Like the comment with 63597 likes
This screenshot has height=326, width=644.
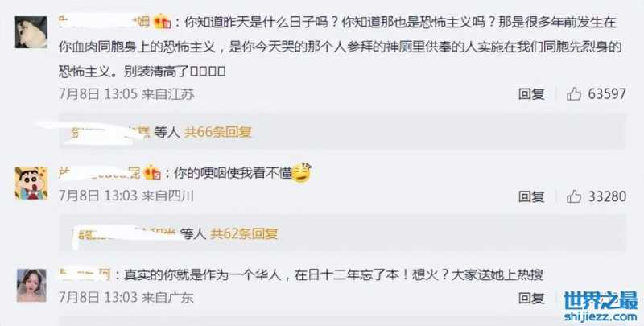(x=574, y=94)
